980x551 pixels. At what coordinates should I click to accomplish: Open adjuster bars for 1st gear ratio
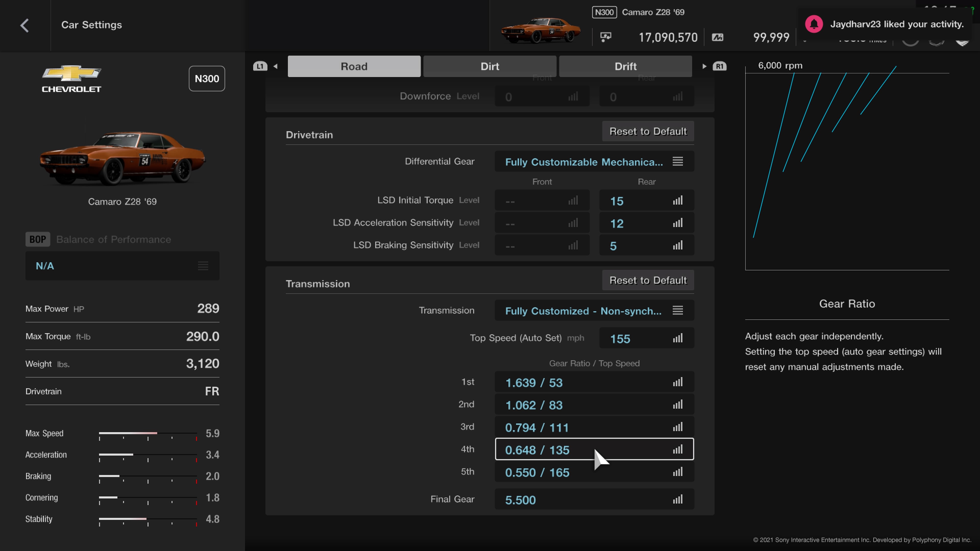pyautogui.click(x=678, y=382)
